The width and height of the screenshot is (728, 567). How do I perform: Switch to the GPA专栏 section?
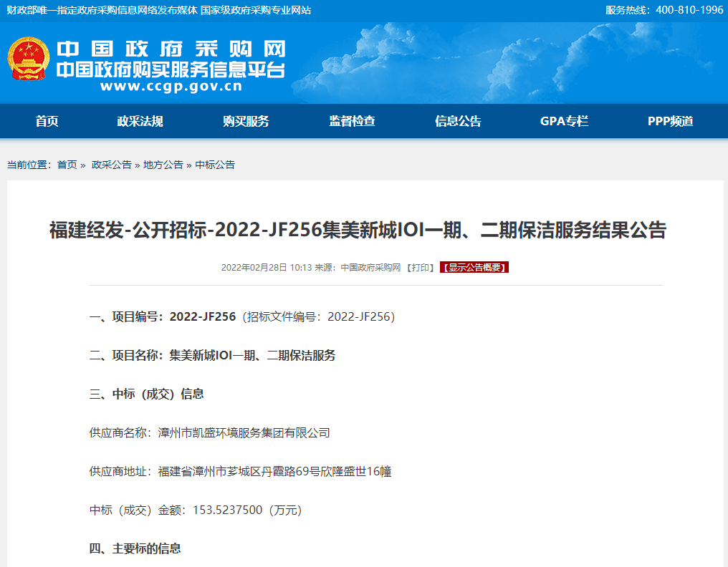coord(564,121)
